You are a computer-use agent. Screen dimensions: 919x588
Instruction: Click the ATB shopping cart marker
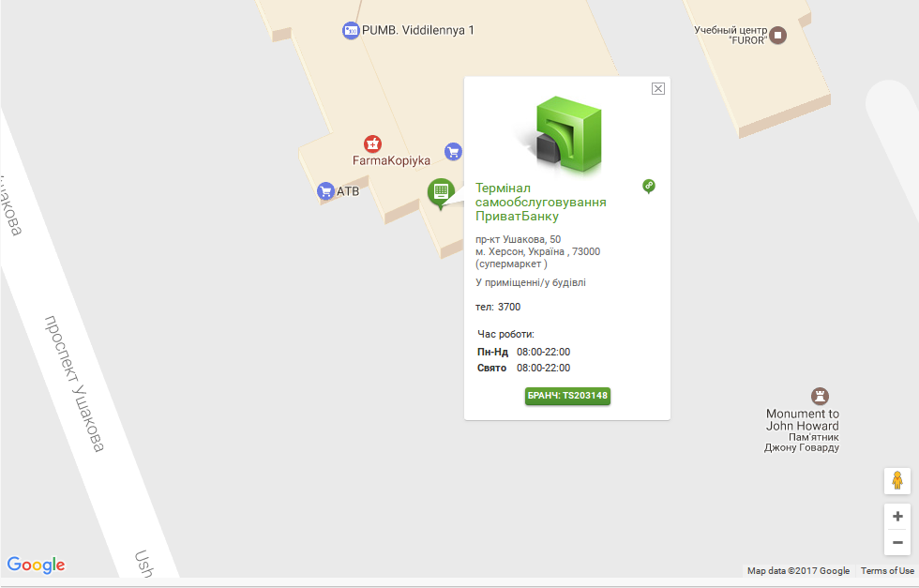325,191
